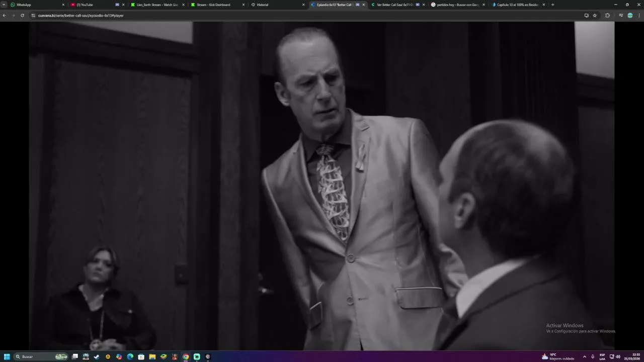The width and height of the screenshot is (644, 362).
Task: Click the Buscar taskbar search box
Action: point(41,356)
